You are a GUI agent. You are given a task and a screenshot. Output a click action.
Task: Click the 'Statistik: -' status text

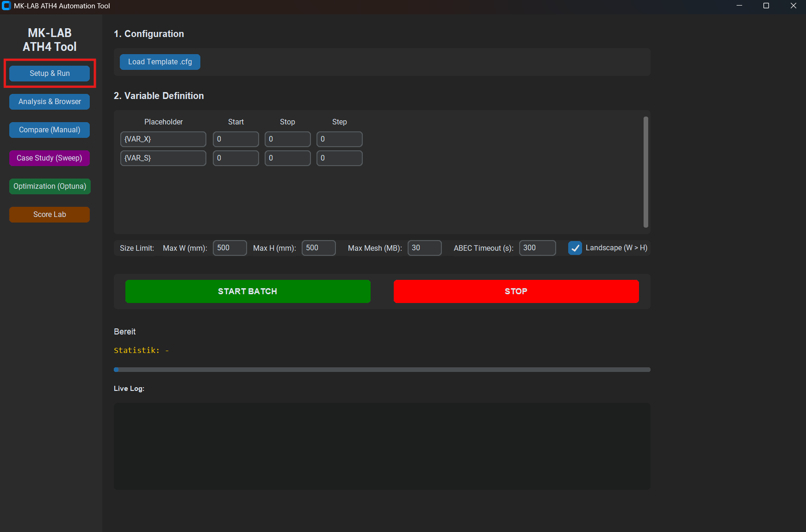click(x=141, y=351)
